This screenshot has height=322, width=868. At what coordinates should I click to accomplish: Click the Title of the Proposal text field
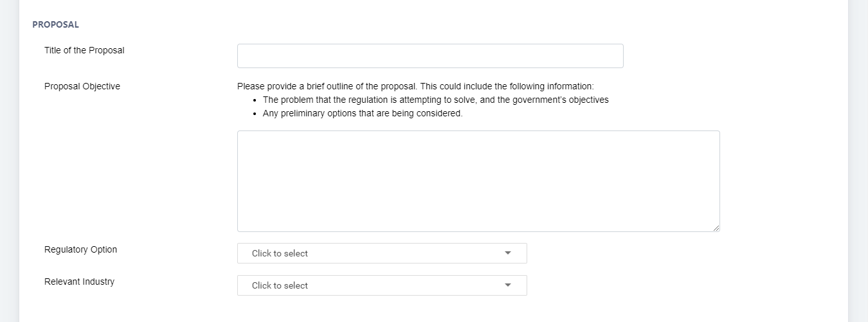tap(430, 56)
